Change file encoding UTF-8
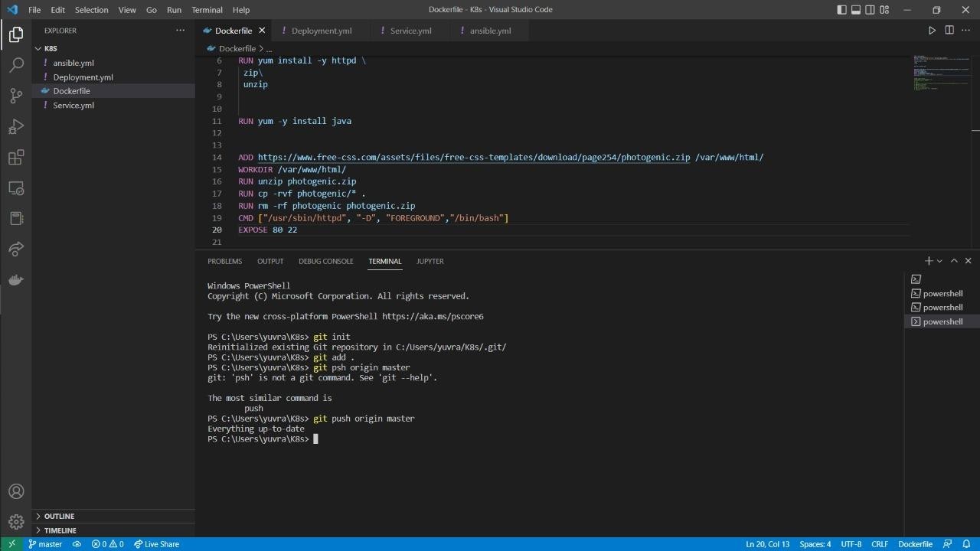This screenshot has width=980, height=551. 851,544
